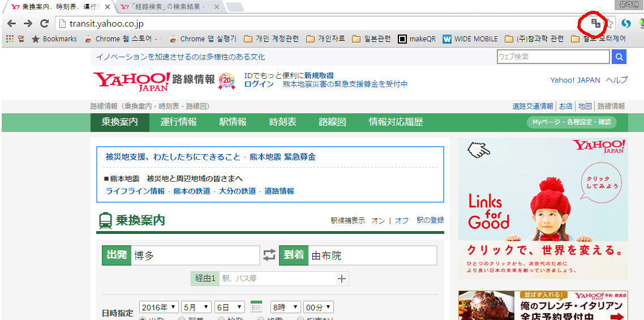Open the Links for Good advertisement
This screenshot has width=644, height=320.
tap(543, 208)
